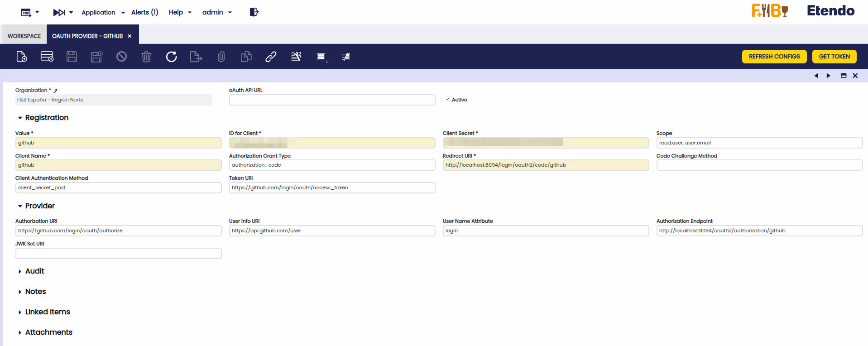Screen dimensions: 868x346
Task: Click the Delete trash can icon
Action: 146,57
